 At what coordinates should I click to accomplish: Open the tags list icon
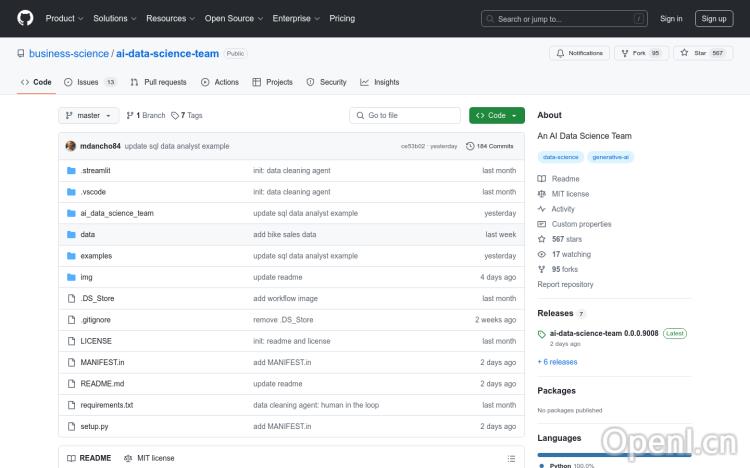(175, 115)
